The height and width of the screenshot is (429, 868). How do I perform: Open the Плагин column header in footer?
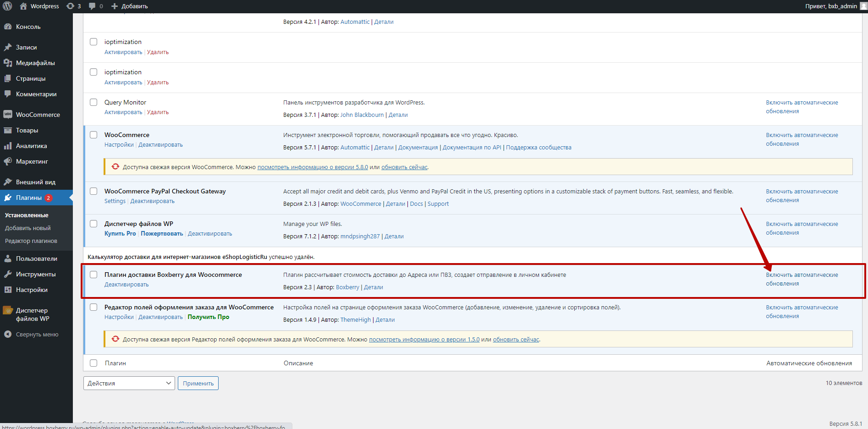pos(115,363)
